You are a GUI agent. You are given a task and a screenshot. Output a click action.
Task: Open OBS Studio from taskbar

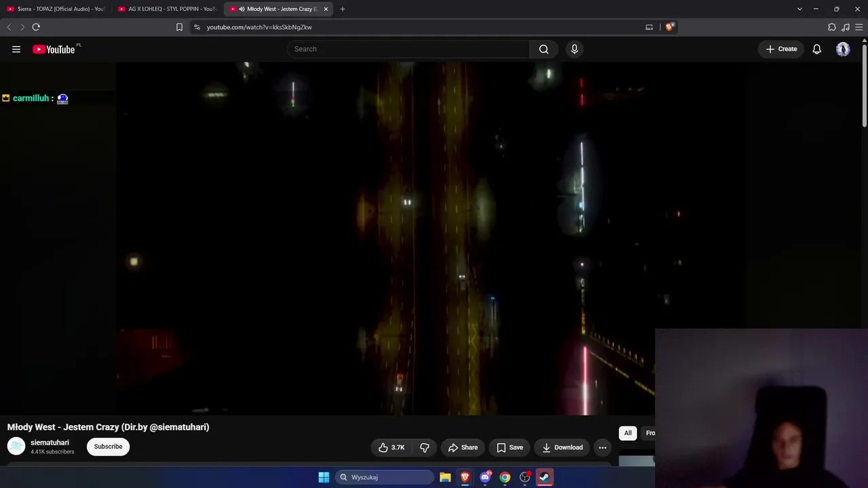point(524,477)
